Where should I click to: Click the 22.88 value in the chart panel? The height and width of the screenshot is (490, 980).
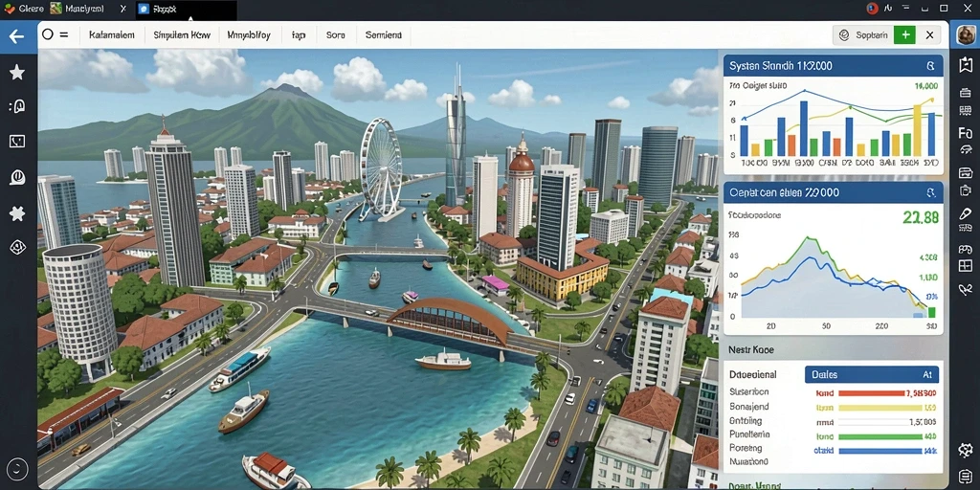coord(921,217)
